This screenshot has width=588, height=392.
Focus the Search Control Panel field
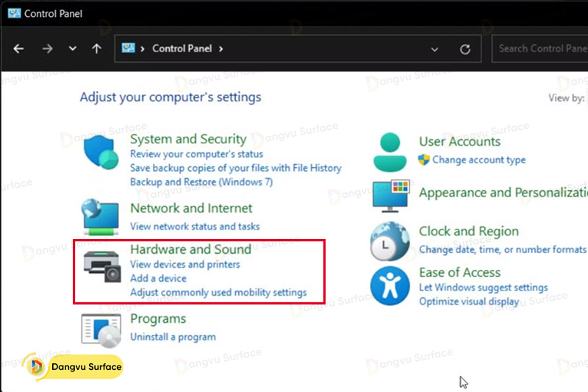(x=539, y=49)
